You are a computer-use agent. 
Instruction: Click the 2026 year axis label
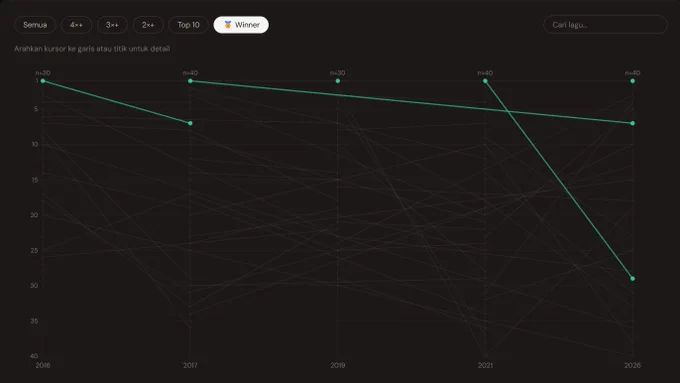click(633, 365)
